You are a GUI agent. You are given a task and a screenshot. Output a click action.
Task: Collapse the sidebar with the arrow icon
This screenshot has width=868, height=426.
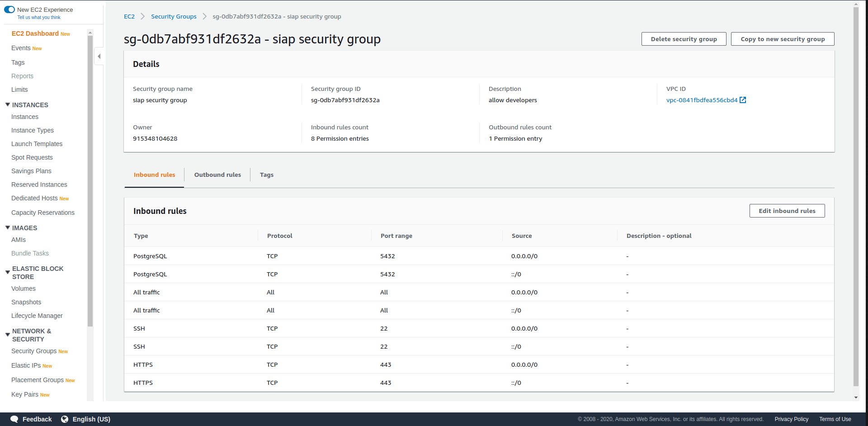tap(99, 56)
